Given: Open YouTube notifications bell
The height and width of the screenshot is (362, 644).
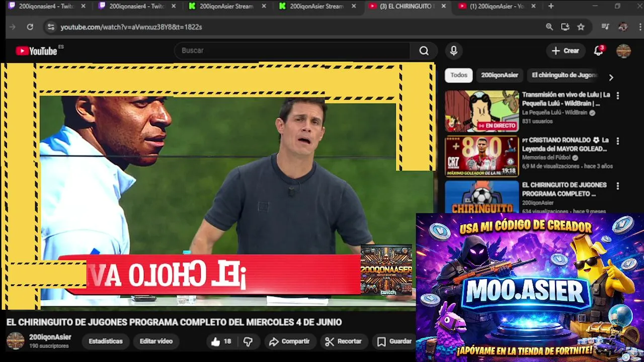Looking at the screenshot, I should [x=598, y=51].
